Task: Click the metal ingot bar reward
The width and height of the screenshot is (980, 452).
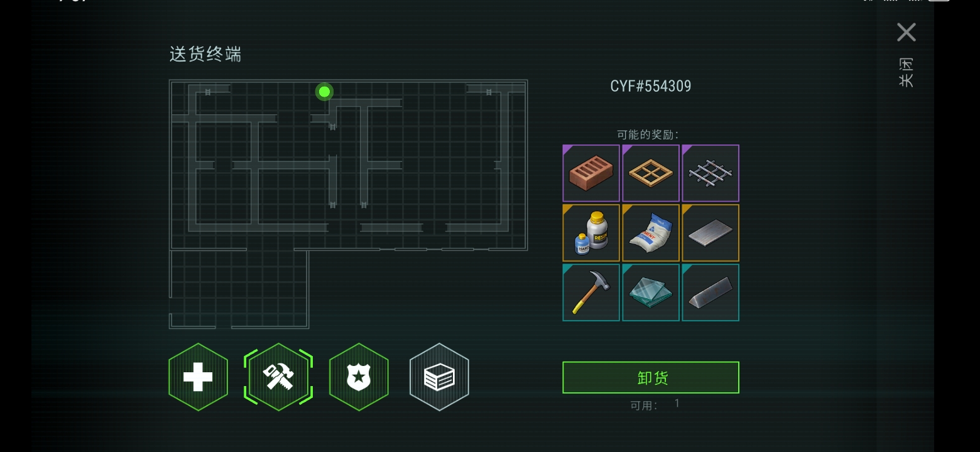Action: [x=710, y=293]
